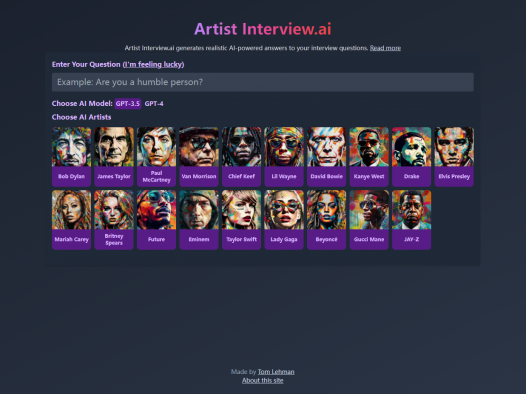Pick the Van Morrison artist card

click(x=199, y=157)
